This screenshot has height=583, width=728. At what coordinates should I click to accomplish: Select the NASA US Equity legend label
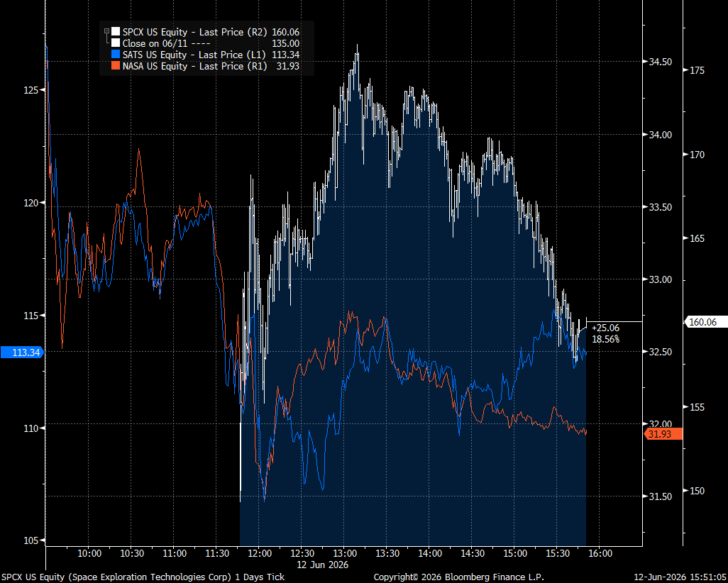pos(195,67)
